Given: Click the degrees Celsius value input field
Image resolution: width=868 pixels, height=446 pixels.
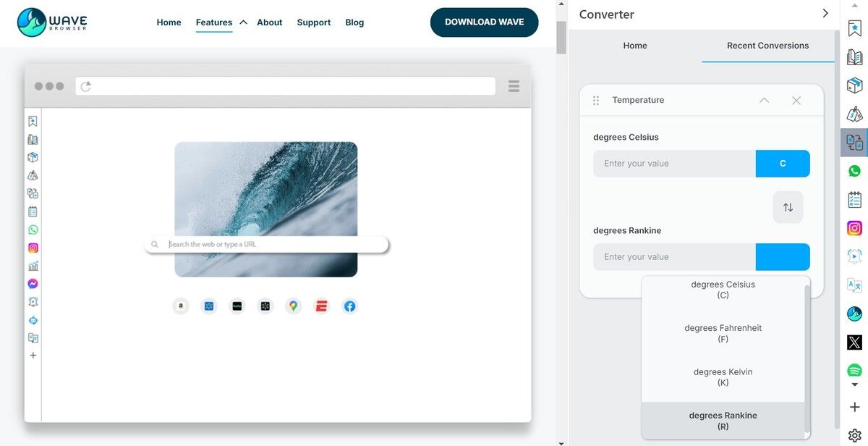Looking at the screenshot, I should 674,164.
